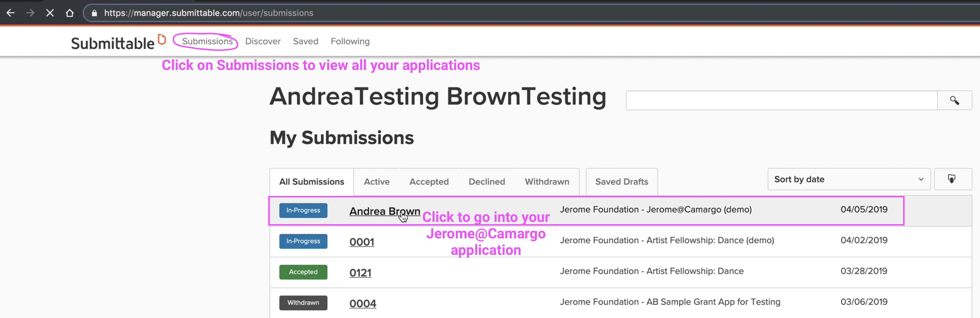Screen dimensions: 980x318
Task: Open submission 0001 link
Action: (x=362, y=242)
